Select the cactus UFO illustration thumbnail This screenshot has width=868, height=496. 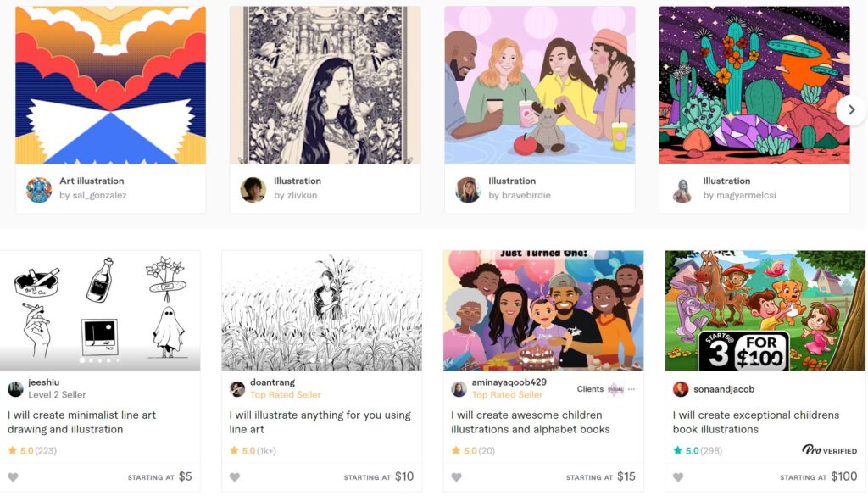754,86
